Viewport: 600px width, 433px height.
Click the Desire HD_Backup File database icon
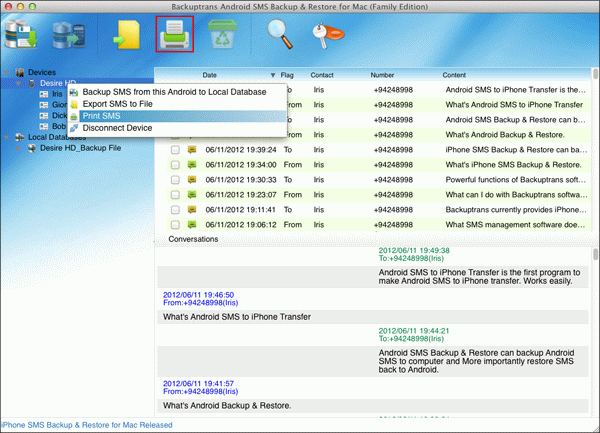tap(32, 148)
